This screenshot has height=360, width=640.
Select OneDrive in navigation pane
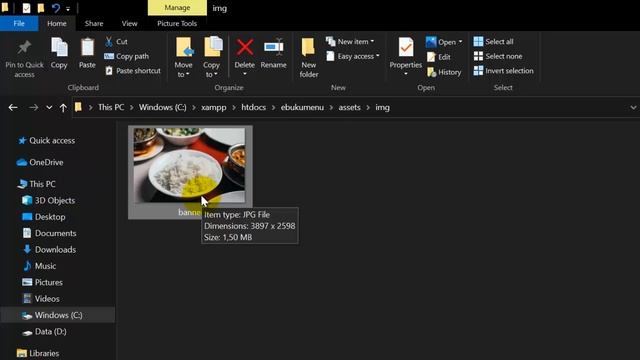[40, 162]
